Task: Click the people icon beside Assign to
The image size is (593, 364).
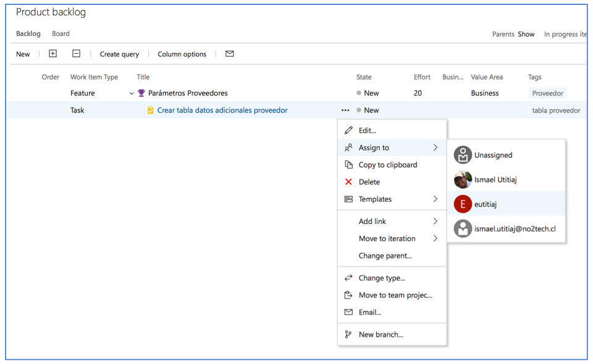Action: pyautogui.click(x=348, y=147)
